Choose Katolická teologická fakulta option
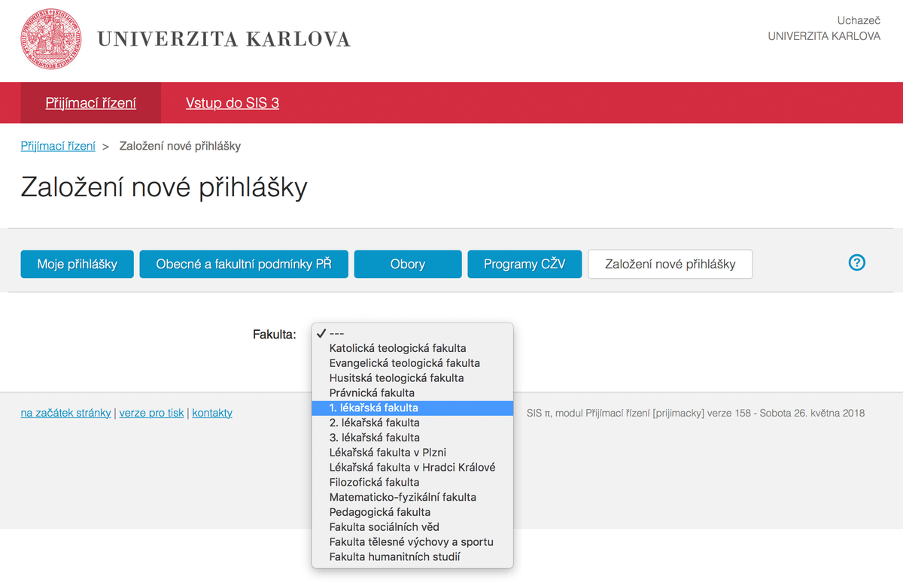 pos(397,348)
